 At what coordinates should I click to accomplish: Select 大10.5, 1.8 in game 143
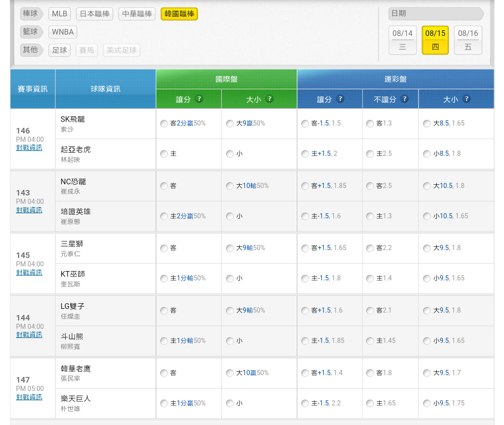click(x=427, y=186)
